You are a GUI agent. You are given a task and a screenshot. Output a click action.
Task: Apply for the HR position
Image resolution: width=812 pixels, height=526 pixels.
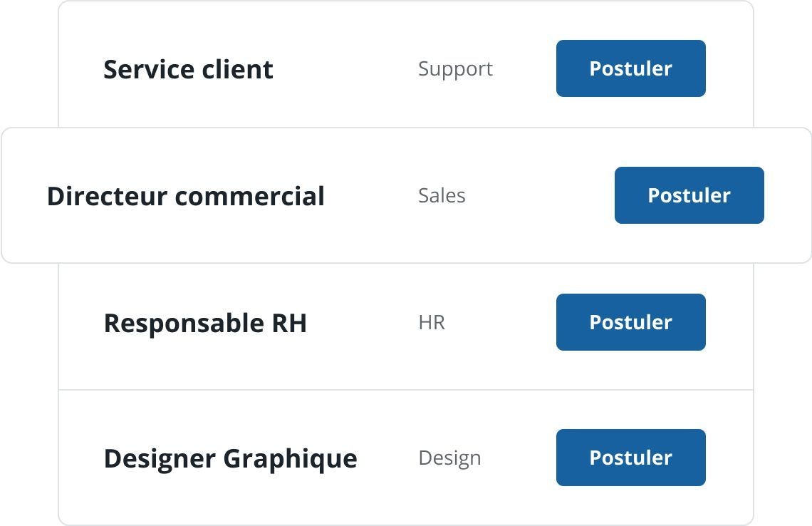[630, 322]
